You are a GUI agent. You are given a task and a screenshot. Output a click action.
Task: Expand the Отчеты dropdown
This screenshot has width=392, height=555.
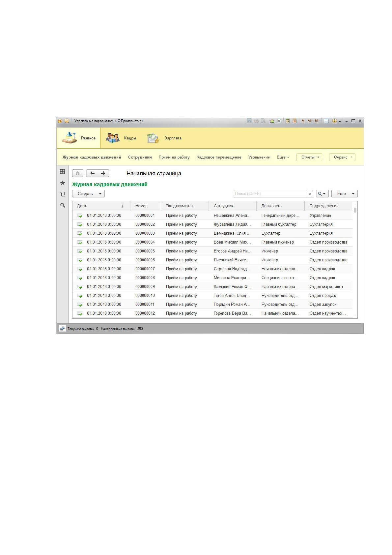pyautogui.click(x=309, y=157)
